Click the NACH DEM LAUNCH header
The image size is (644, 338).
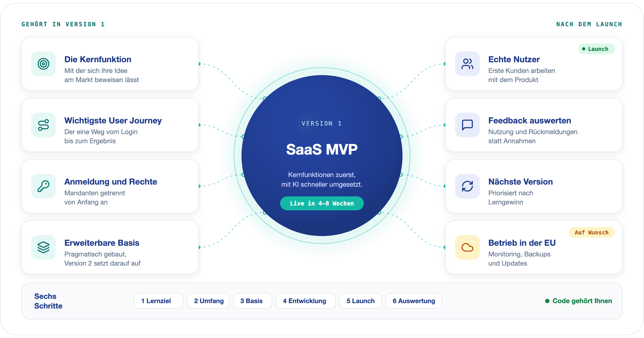click(x=589, y=24)
